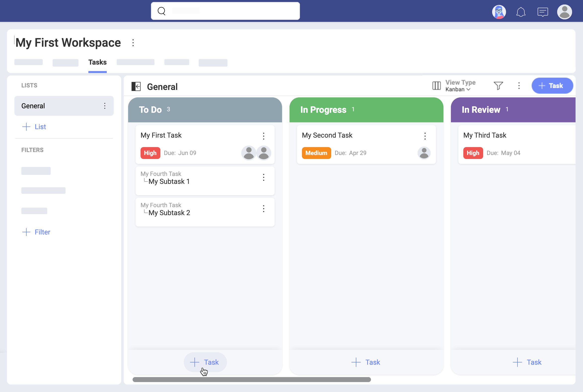The image size is (583, 392).
Task: Click the filter funnel icon
Action: point(498,85)
